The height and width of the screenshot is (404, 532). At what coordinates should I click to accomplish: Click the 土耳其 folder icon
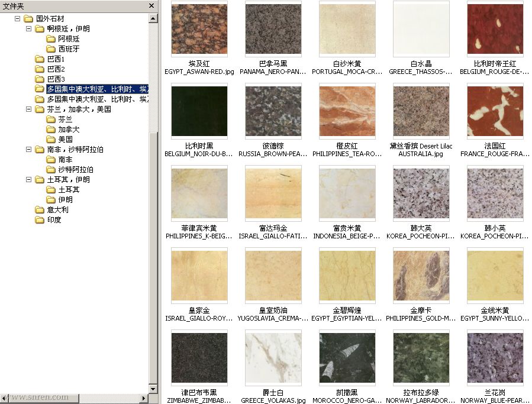51,190
